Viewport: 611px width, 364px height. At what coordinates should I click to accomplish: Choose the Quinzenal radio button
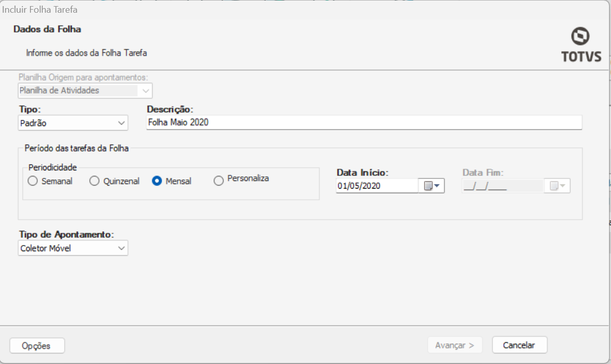(x=95, y=181)
